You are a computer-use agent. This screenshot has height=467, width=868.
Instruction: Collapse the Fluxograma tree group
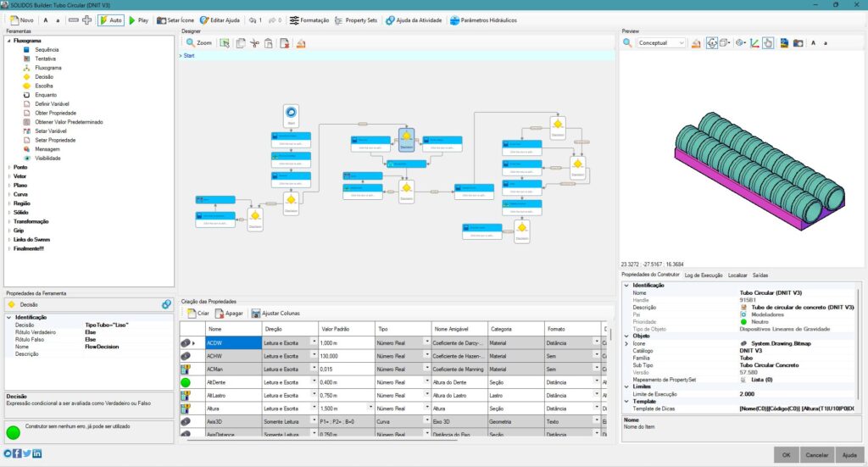tap(8, 41)
